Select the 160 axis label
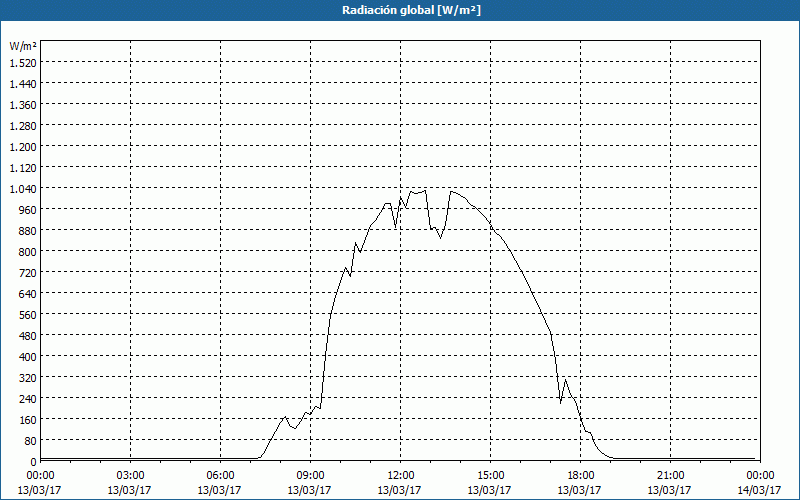 tap(28, 419)
